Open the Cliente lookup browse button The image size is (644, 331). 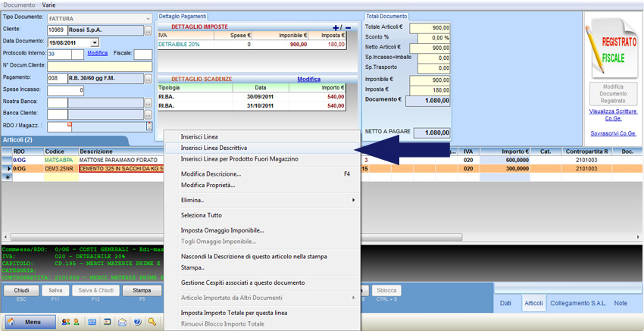148,30
